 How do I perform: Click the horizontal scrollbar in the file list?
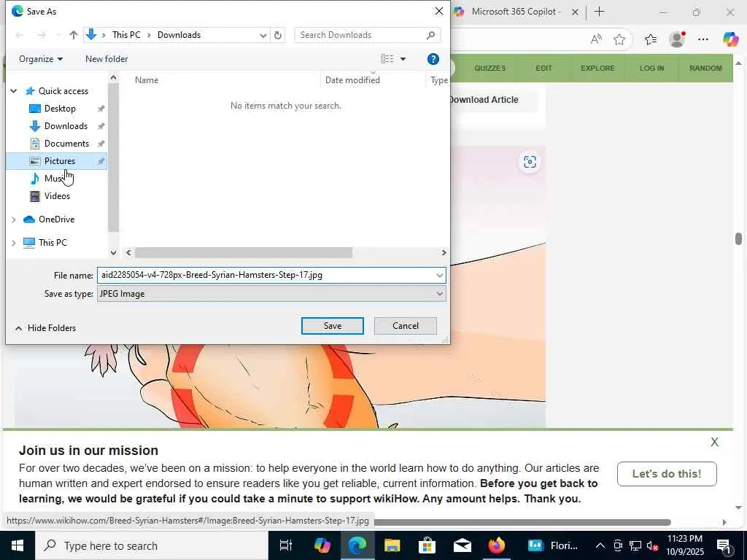tap(244, 252)
